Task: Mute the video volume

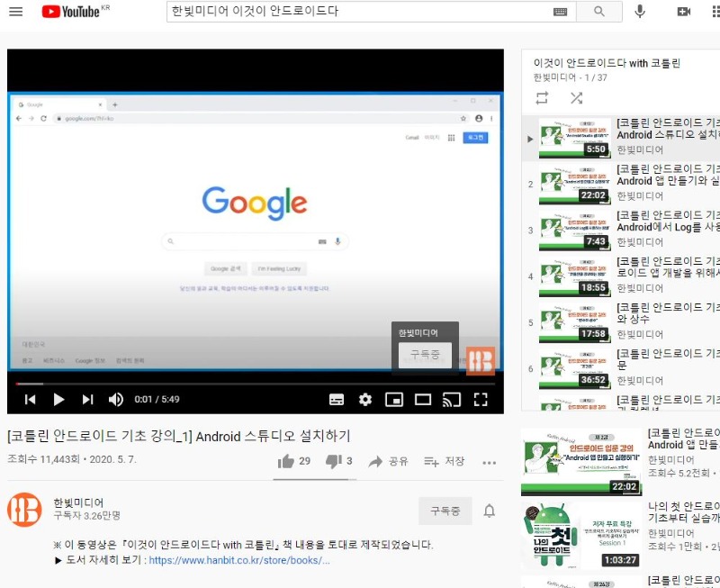Action: [x=116, y=399]
